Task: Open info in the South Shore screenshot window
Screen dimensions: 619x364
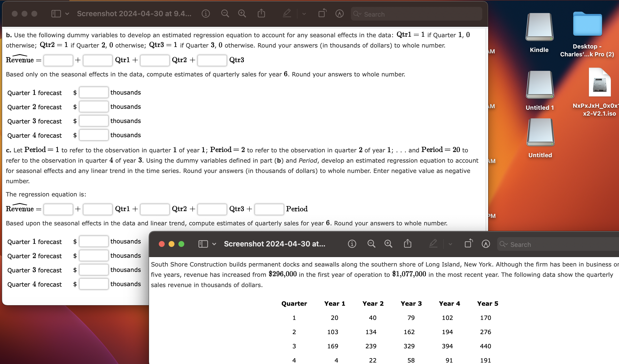Action: [x=352, y=244]
